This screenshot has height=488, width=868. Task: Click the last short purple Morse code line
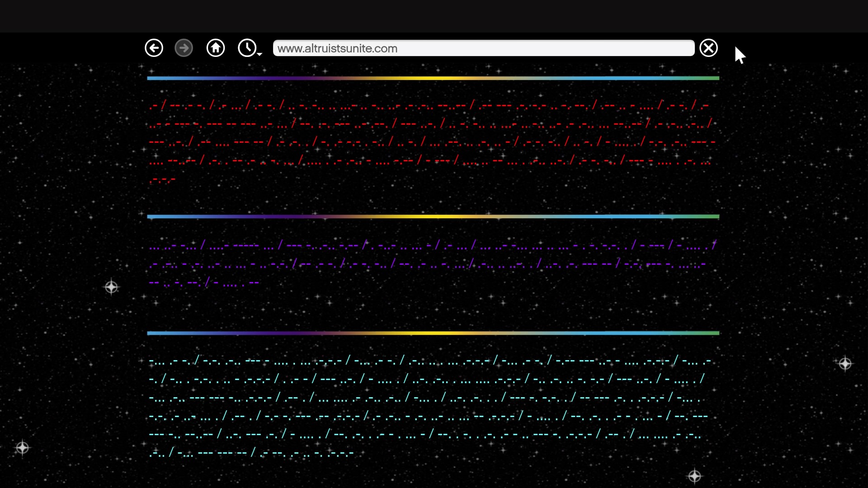pyautogui.click(x=204, y=283)
